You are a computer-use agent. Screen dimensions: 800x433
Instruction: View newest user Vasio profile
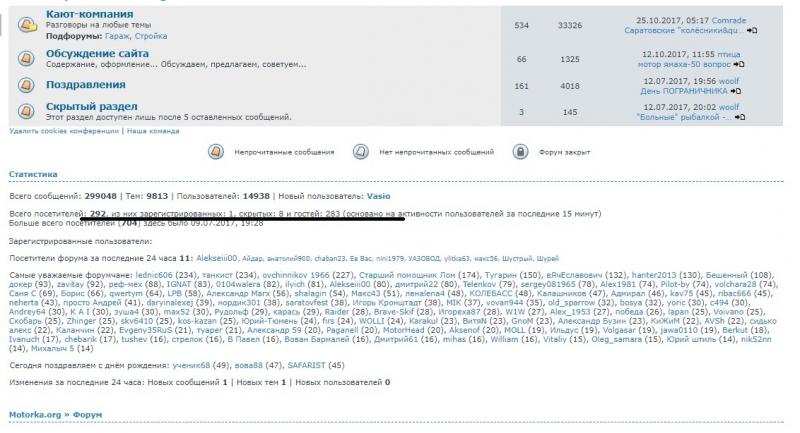tap(380, 196)
